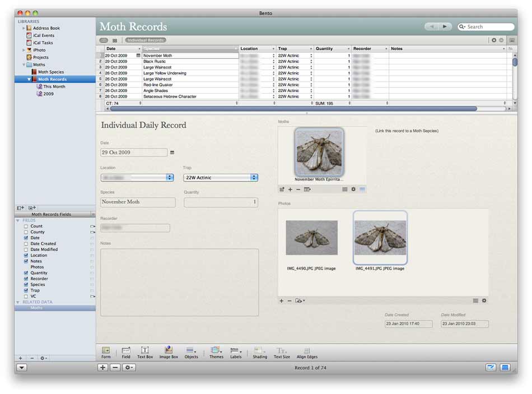Enable the Count field checkbox
The width and height of the screenshot is (532, 394).
click(26, 226)
